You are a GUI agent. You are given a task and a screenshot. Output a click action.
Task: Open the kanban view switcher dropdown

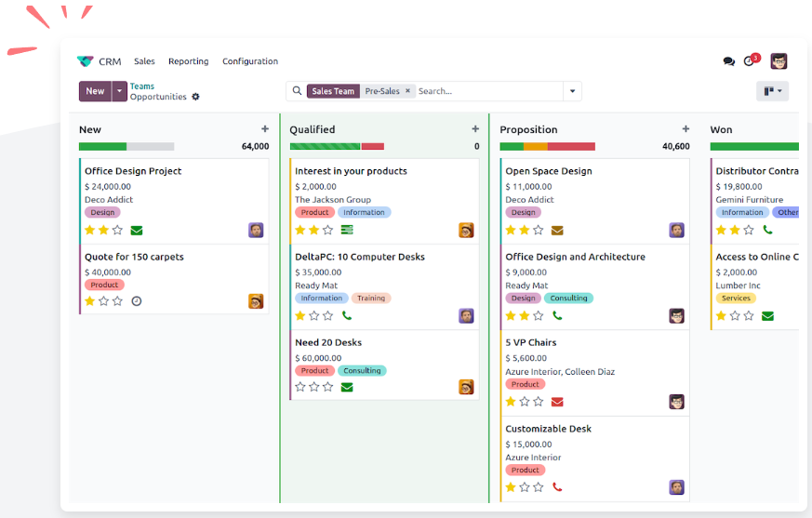click(772, 91)
